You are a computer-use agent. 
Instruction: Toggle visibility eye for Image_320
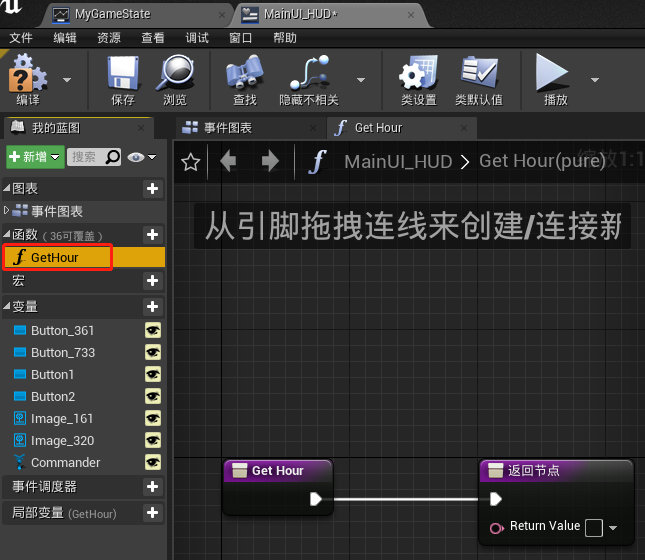tap(153, 440)
